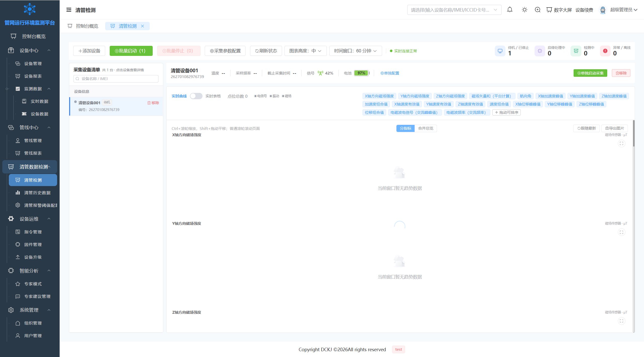
Task: Collapse the 智能分析 sidebar group
Action: 30,271
